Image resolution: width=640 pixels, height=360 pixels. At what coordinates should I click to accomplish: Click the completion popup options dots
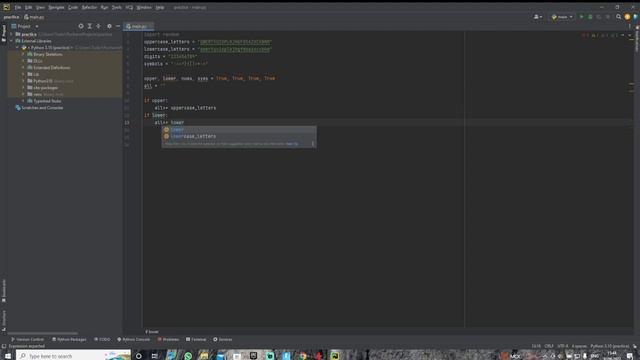[313, 144]
